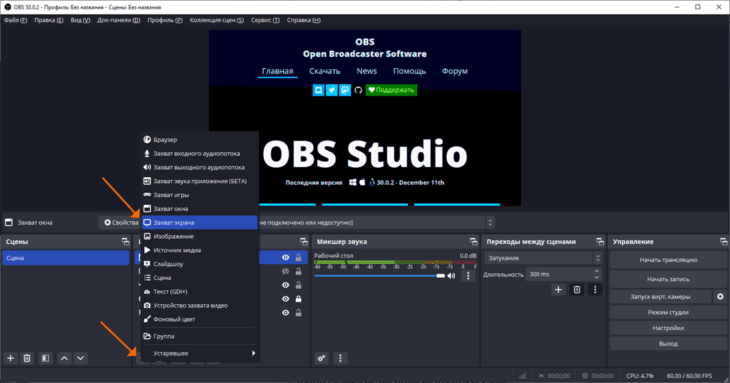This screenshot has height=383, width=730.
Task: Lock the highlighted source via its padlock
Action: coord(298,257)
